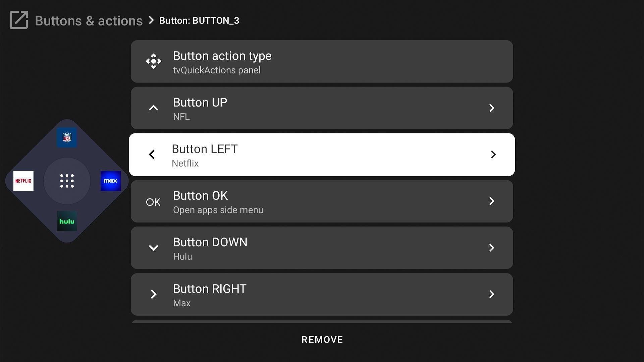
Task: Expand Button LEFT row via right chevron
Action: pos(493,155)
